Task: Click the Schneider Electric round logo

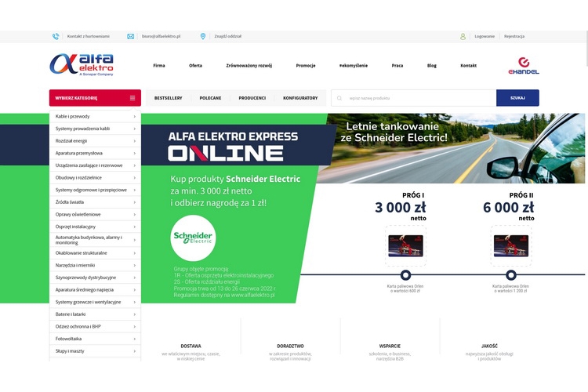Action: coord(193,238)
